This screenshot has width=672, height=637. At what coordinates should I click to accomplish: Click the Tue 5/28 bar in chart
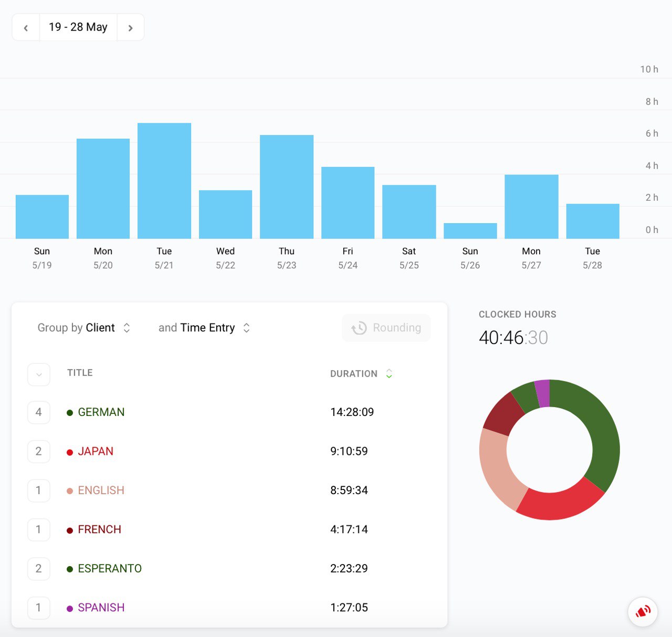pyautogui.click(x=593, y=221)
